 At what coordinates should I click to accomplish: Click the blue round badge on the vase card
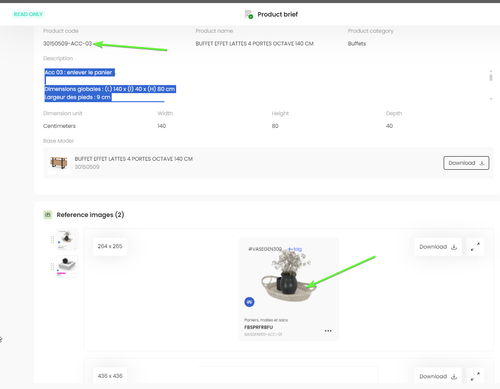(249, 302)
